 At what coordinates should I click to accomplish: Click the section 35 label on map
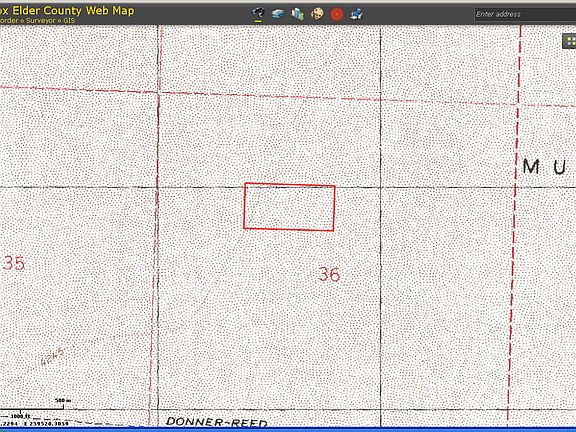coord(13,263)
